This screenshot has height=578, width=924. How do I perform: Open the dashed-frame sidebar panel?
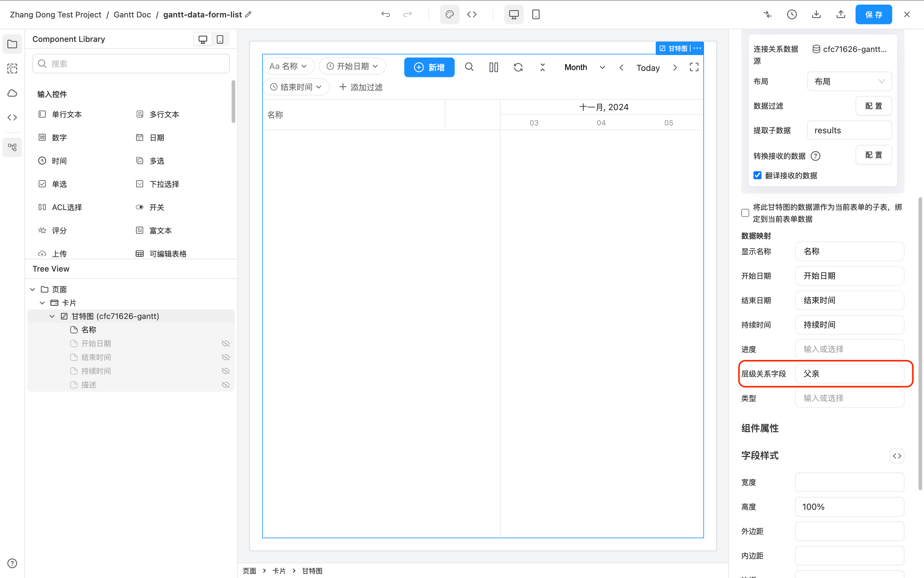click(12, 69)
